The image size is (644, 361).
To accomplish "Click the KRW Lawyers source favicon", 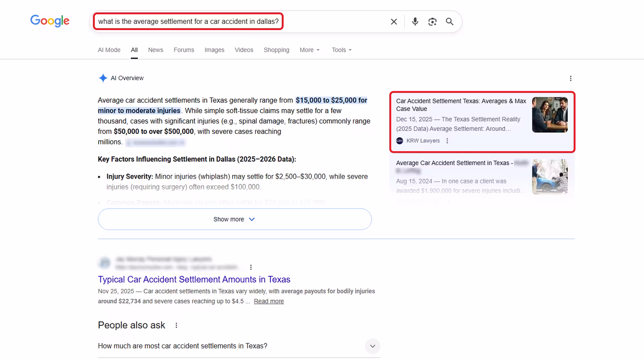I will [399, 141].
